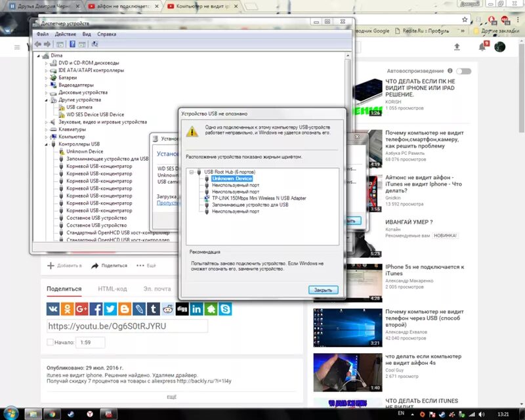
Task: Share the video via Twitter icon
Action: pyautogui.click(x=110, y=309)
